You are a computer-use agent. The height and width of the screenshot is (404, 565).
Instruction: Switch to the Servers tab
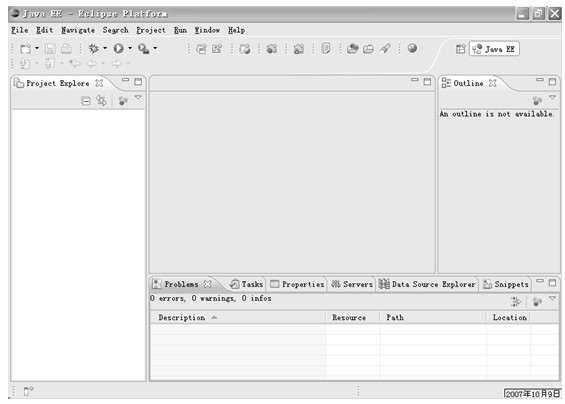click(x=352, y=284)
